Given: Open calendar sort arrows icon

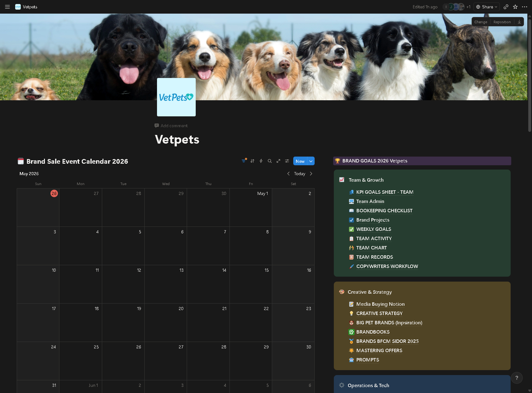Looking at the screenshot, I should coord(252,161).
